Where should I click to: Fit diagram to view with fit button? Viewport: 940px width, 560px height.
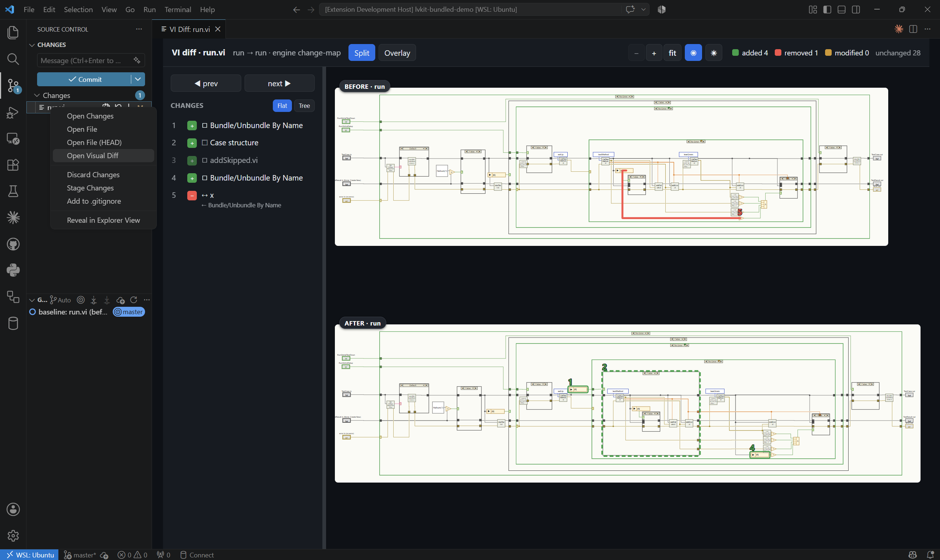[672, 53]
